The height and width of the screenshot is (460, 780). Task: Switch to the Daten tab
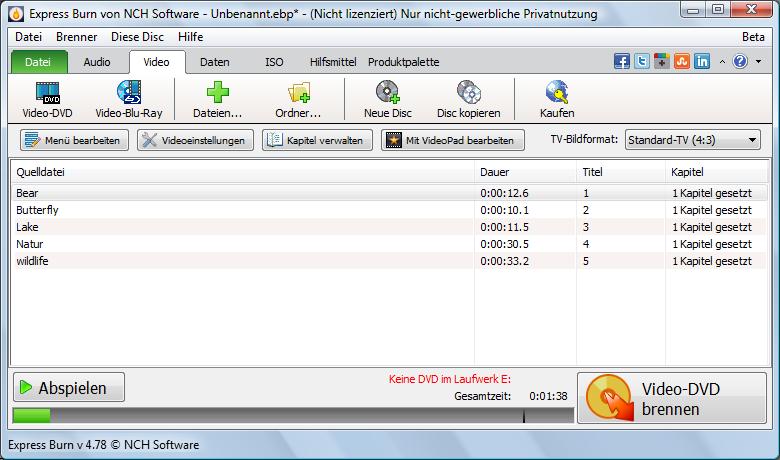point(214,62)
